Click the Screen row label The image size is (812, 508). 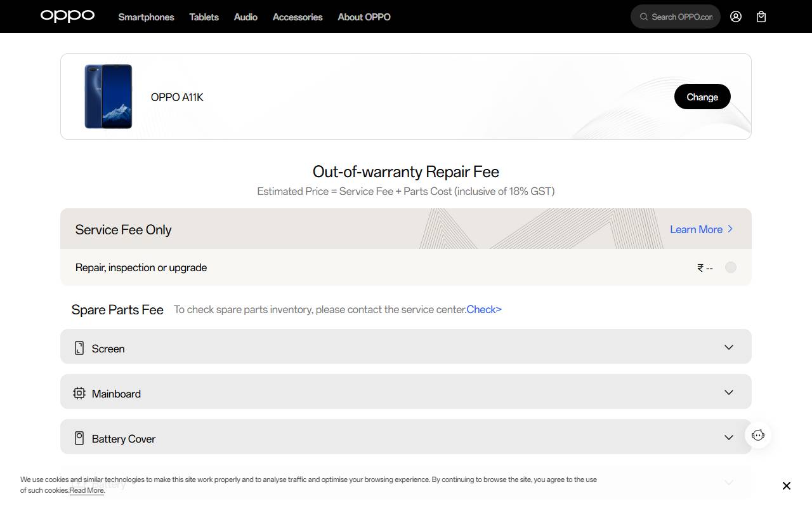(x=108, y=349)
